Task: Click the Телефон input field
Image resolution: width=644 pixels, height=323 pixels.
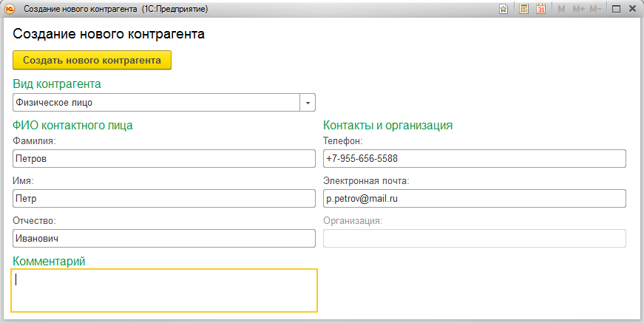Action: point(475,158)
